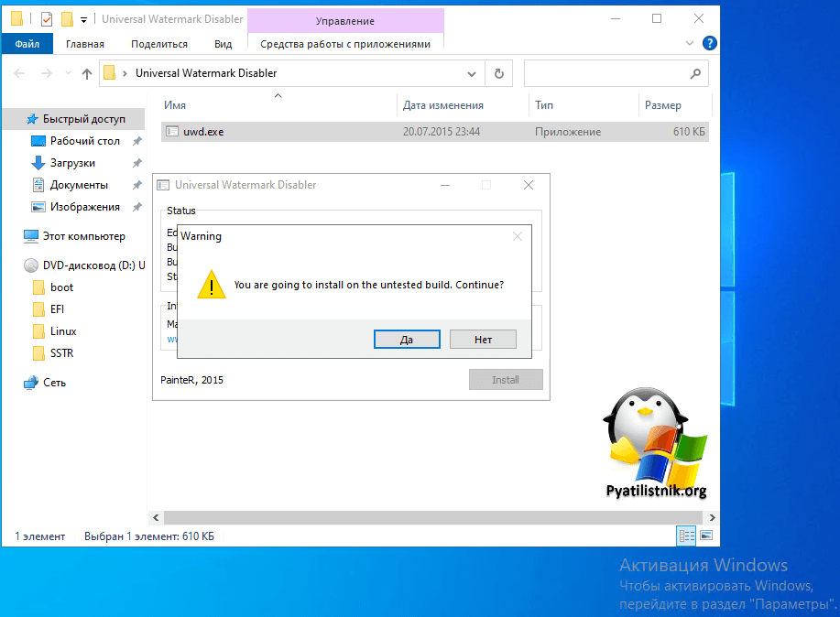This screenshot has width=840, height=617.
Task: Sort by Имя column header
Action: pos(175,105)
